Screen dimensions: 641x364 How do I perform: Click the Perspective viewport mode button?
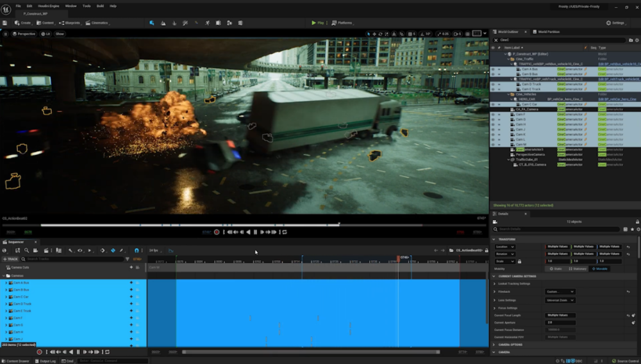pyautogui.click(x=24, y=34)
